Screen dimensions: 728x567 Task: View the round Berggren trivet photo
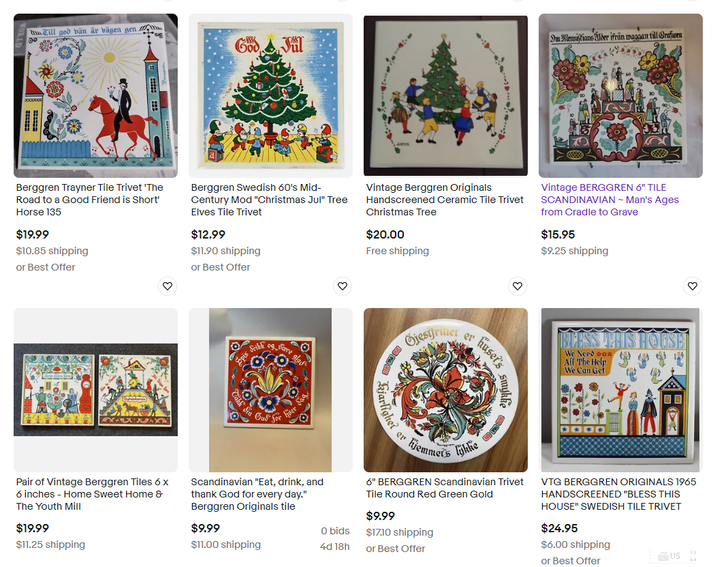pyautogui.click(x=445, y=390)
